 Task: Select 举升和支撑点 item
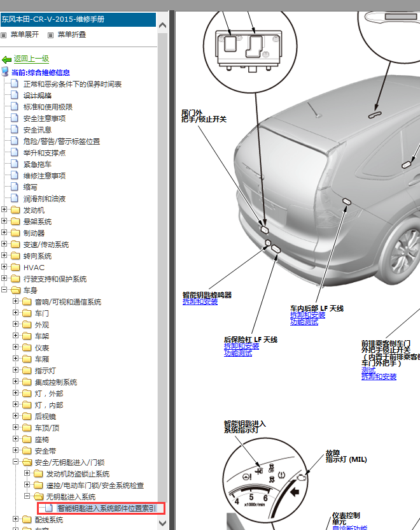pos(45,153)
